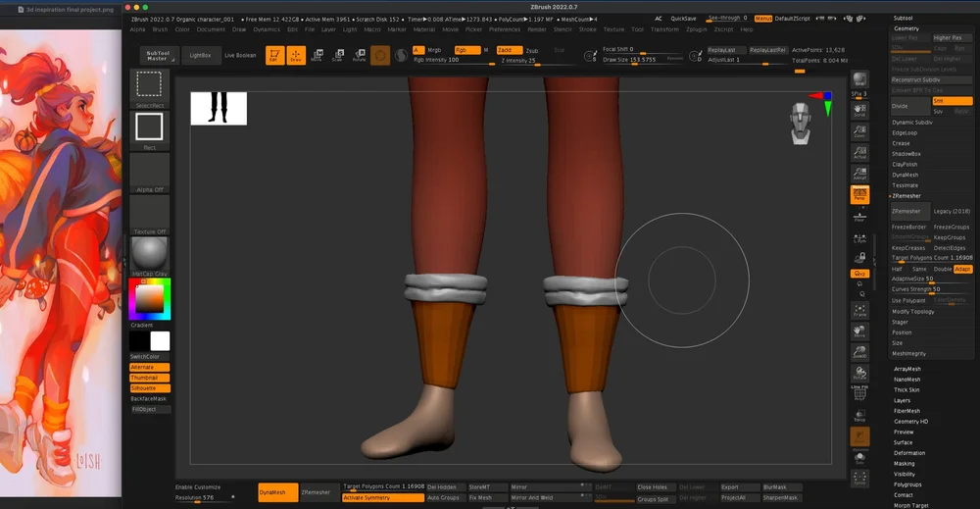Switch to Zsub sculpt mode
This screenshot has height=509, width=980.
532,51
